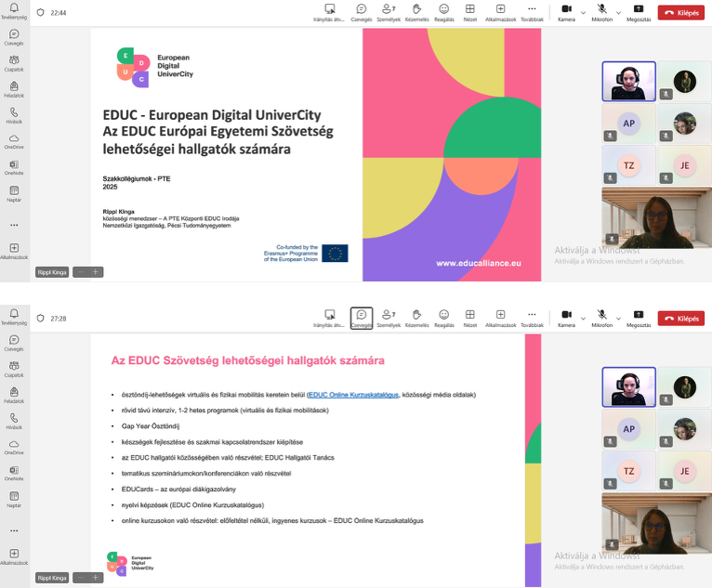Open the EDUC Online Kurzuskatalógus link on the slide
712x588 pixels.
coord(353,395)
